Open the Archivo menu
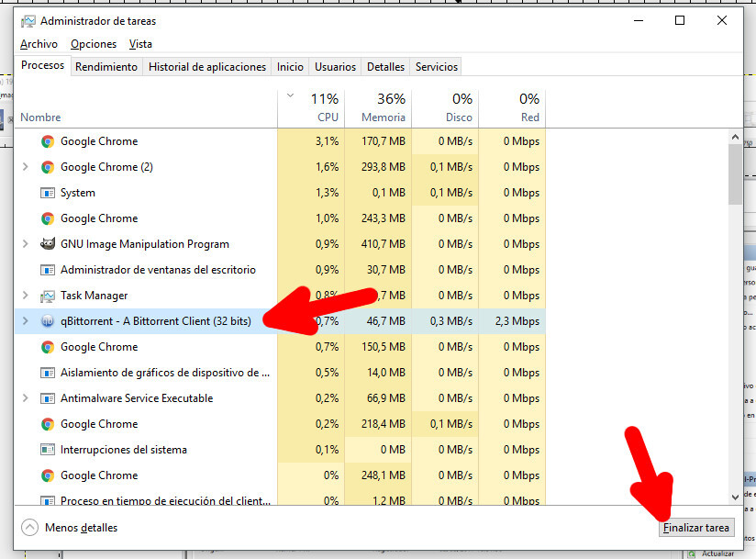756x559 pixels. coord(39,44)
